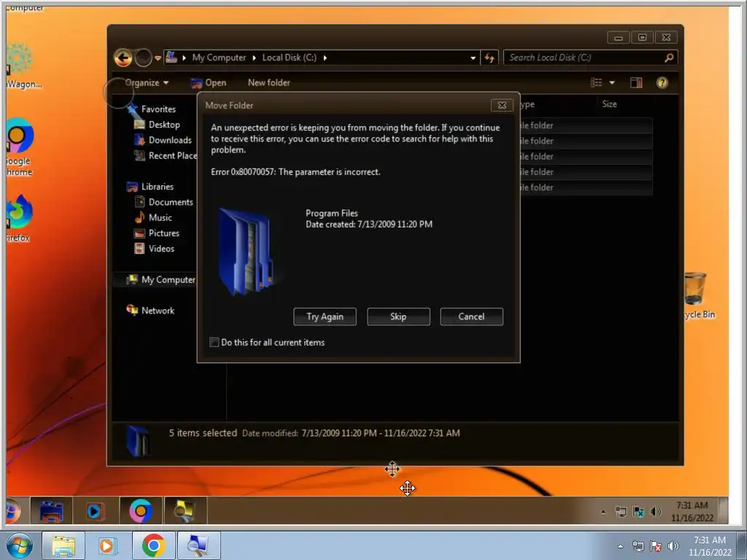Viewport: 747px width, 560px height.
Task: Open Recent Places in Favorites
Action: coord(172,156)
